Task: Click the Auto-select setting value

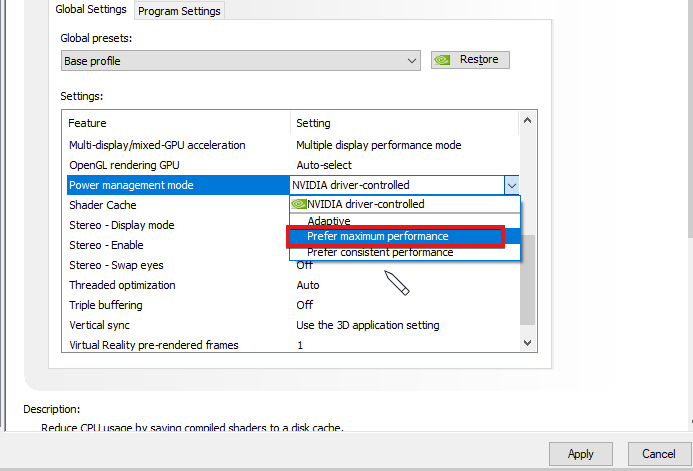Action: coord(324,165)
